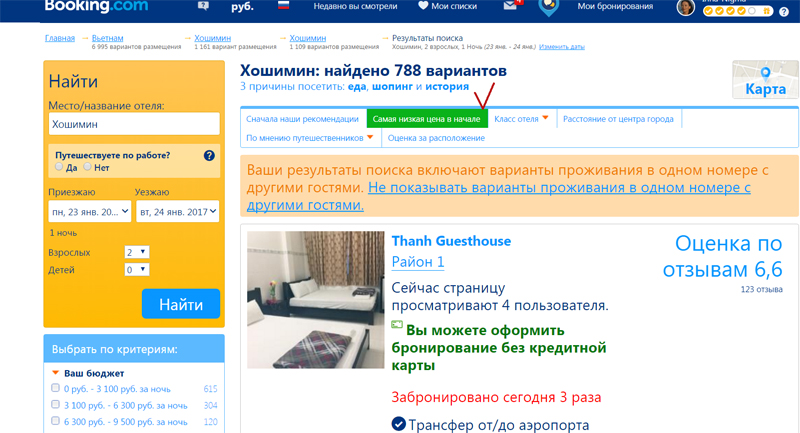Viewport: 800px width, 433px height.
Task: Open the Thanh Guesthouse hotel title link
Action: pyautogui.click(x=451, y=241)
